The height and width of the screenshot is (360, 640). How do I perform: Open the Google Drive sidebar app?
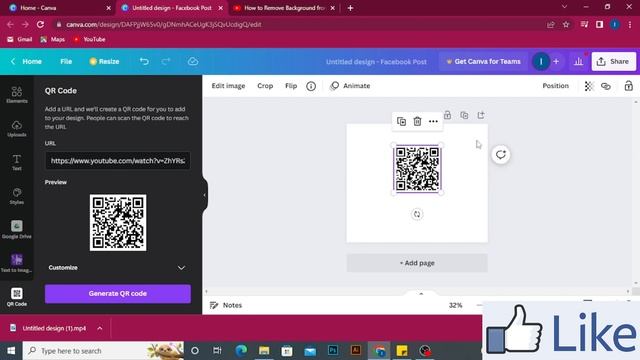click(17, 229)
